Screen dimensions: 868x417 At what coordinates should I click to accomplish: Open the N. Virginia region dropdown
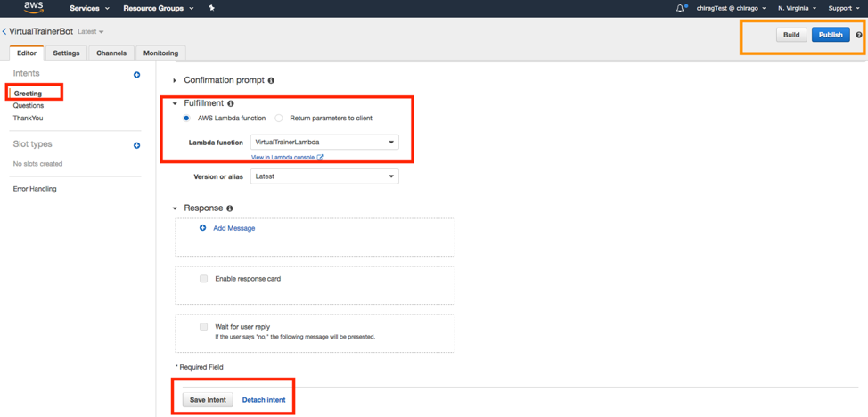point(797,8)
